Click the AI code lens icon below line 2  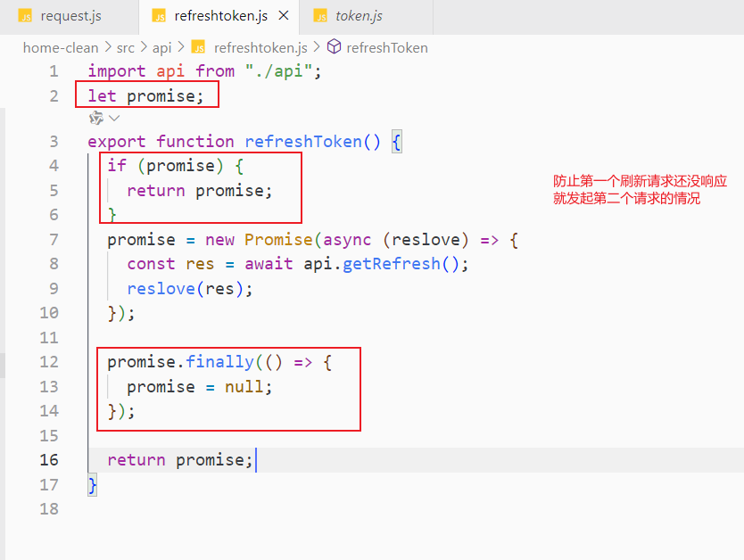pos(96,118)
